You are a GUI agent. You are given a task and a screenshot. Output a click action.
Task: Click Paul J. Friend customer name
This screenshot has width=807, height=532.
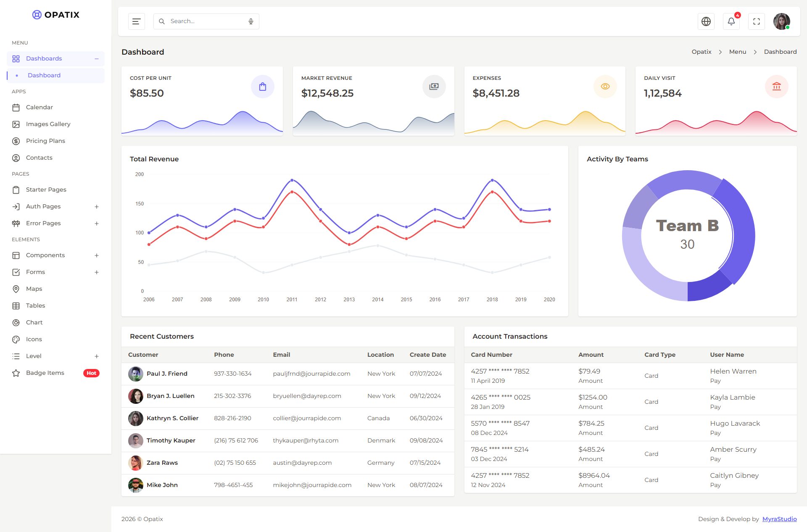pos(167,374)
